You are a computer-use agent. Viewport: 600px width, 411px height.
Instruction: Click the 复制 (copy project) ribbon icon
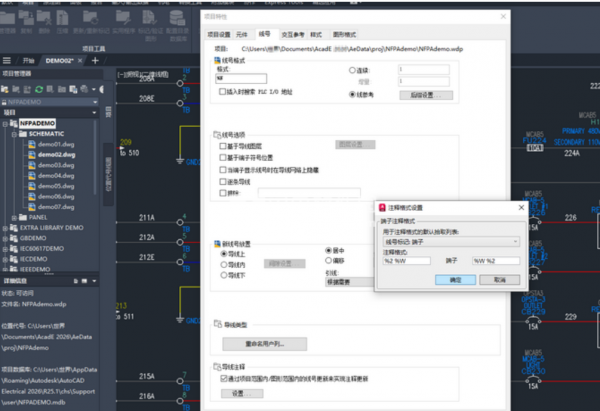click(26, 18)
